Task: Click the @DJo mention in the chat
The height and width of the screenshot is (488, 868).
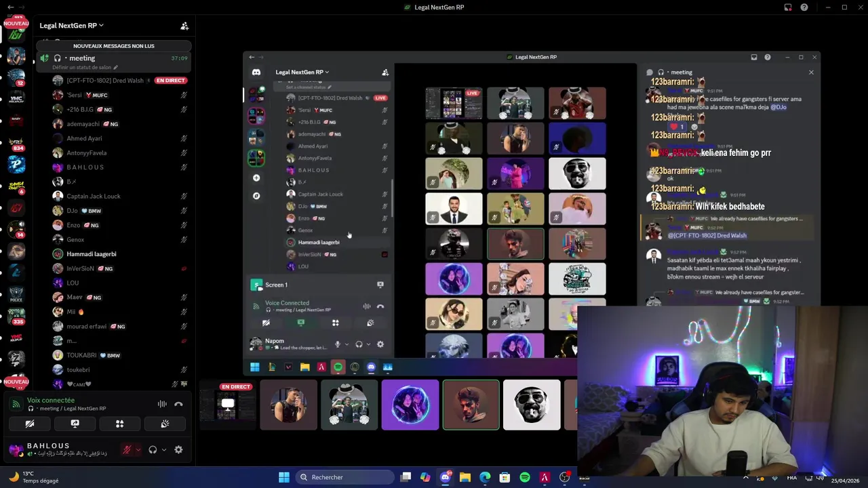Action: (780, 107)
